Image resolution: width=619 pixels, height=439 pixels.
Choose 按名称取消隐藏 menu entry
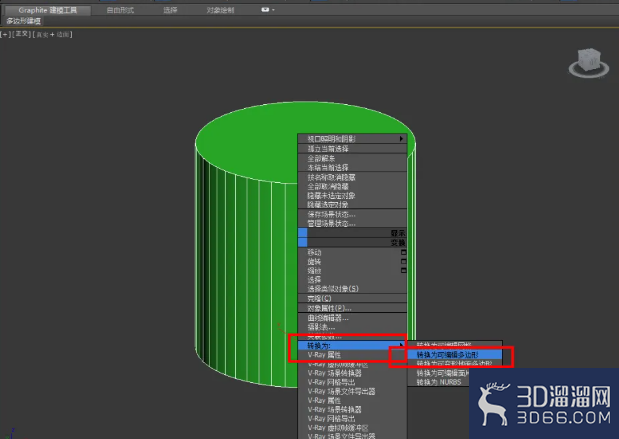point(352,178)
